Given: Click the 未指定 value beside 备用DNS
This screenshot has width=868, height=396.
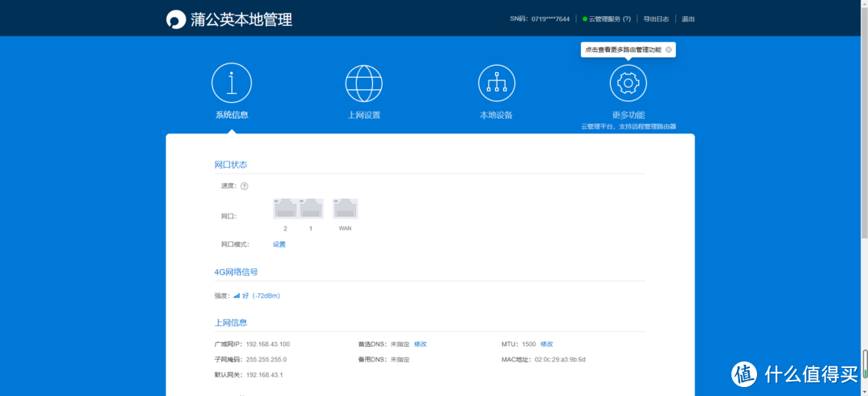Looking at the screenshot, I should click(x=399, y=360).
